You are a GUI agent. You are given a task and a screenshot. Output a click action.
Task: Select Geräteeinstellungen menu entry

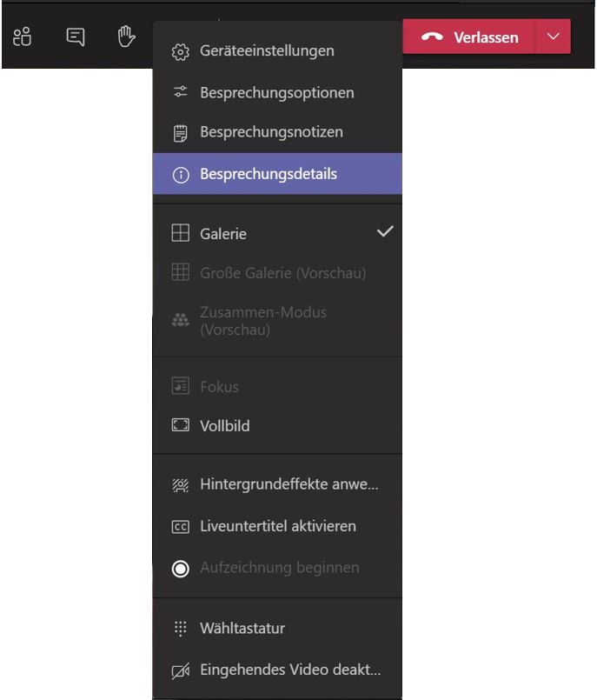(x=266, y=51)
